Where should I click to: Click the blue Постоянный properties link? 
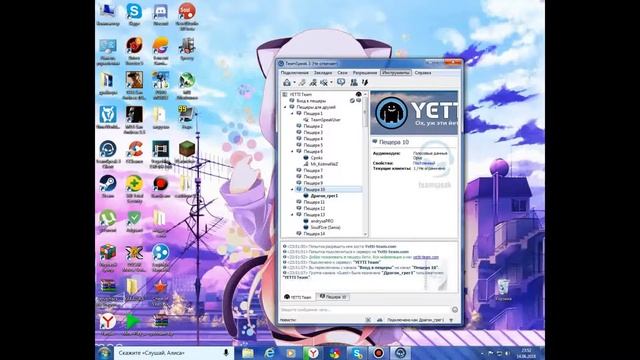click(424, 163)
